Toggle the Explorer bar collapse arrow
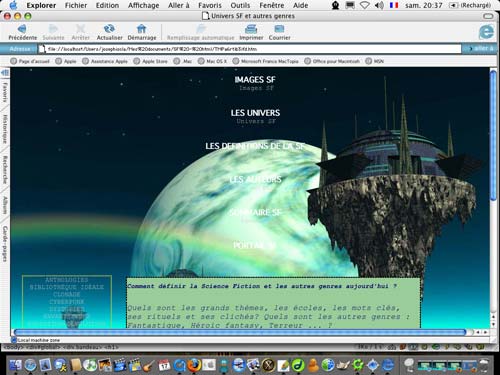The image size is (500, 375). point(5,73)
